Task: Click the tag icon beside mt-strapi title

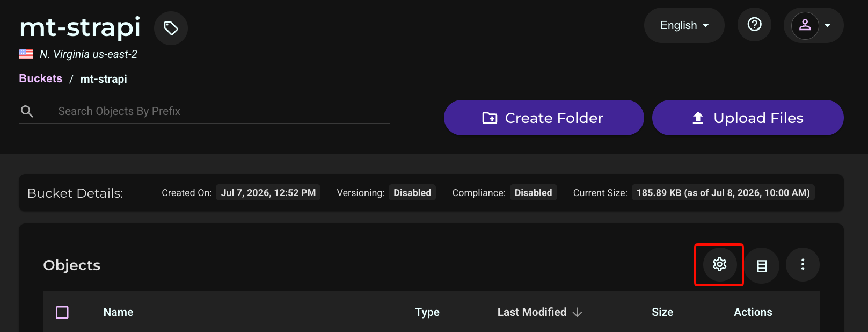Action: pyautogui.click(x=171, y=28)
